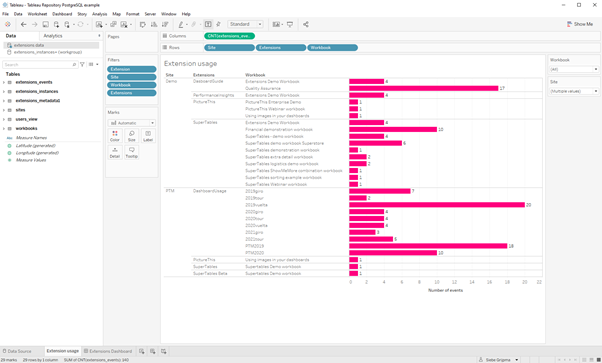Toggle the Show Mark Labels button
Image resolution: width=602 pixels, height=363 pixels.
point(208,24)
